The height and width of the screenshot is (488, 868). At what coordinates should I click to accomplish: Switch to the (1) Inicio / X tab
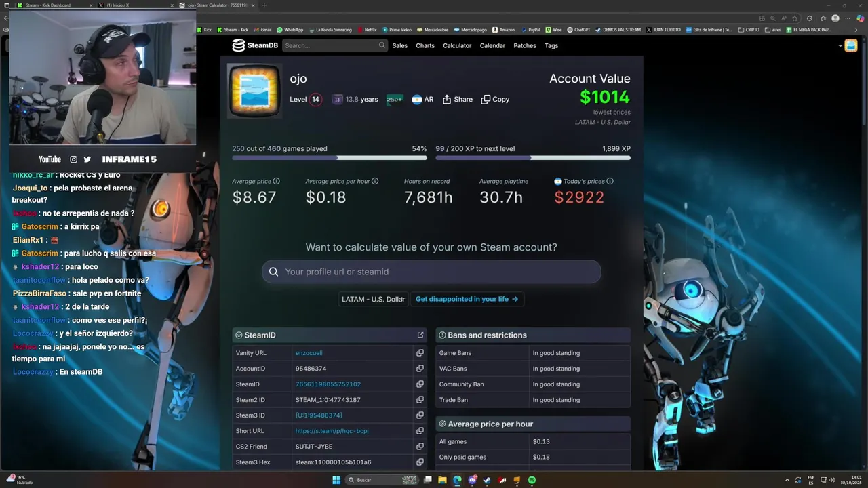136,5
